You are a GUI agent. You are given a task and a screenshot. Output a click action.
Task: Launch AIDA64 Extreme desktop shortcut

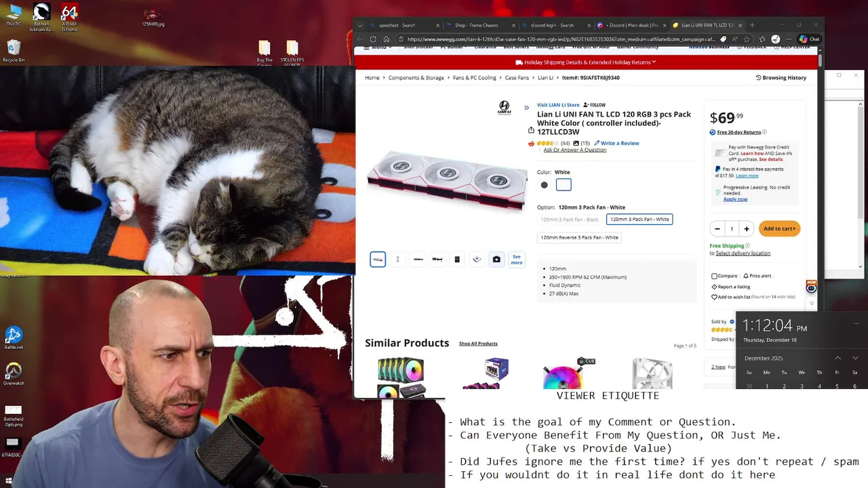pos(69,16)
